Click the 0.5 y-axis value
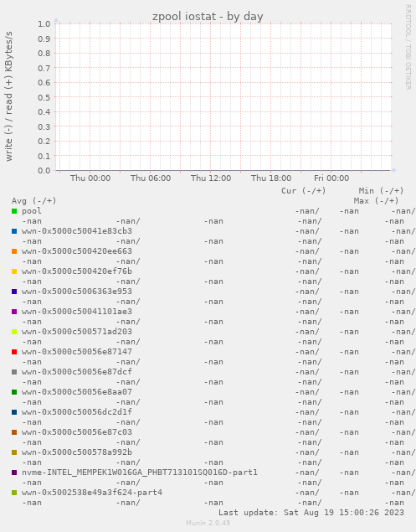 [44, 97]
